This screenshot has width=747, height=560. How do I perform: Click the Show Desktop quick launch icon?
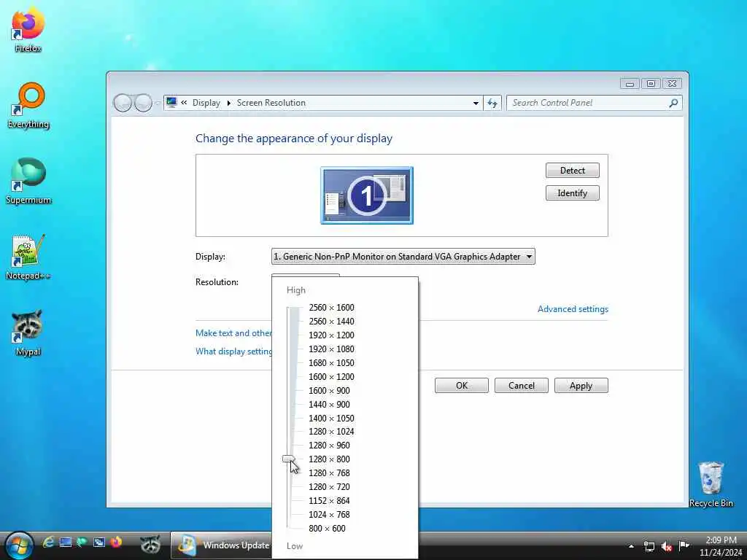(x=65, y=542)
